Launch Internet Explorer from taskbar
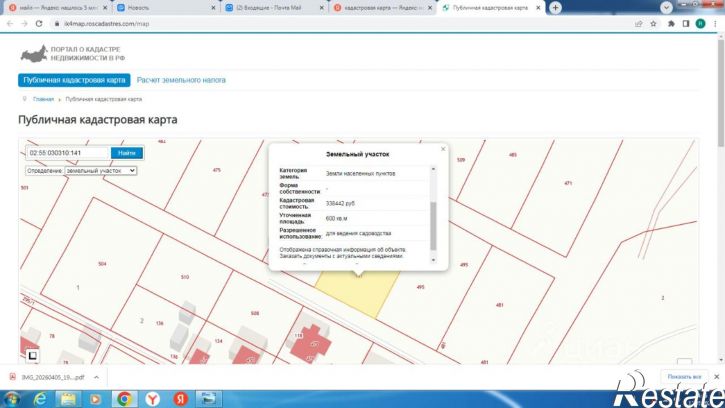The image size is (725, 408). pos(40,399)
